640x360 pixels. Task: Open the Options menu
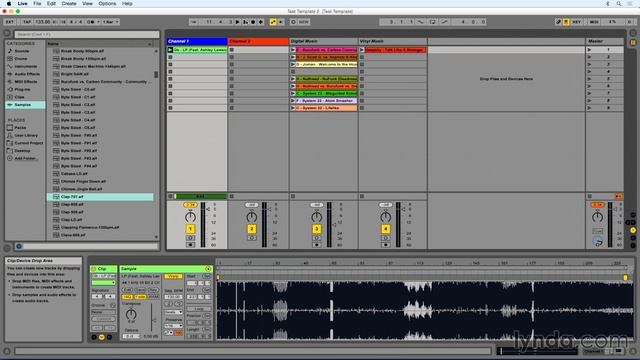tap(107, 3)
